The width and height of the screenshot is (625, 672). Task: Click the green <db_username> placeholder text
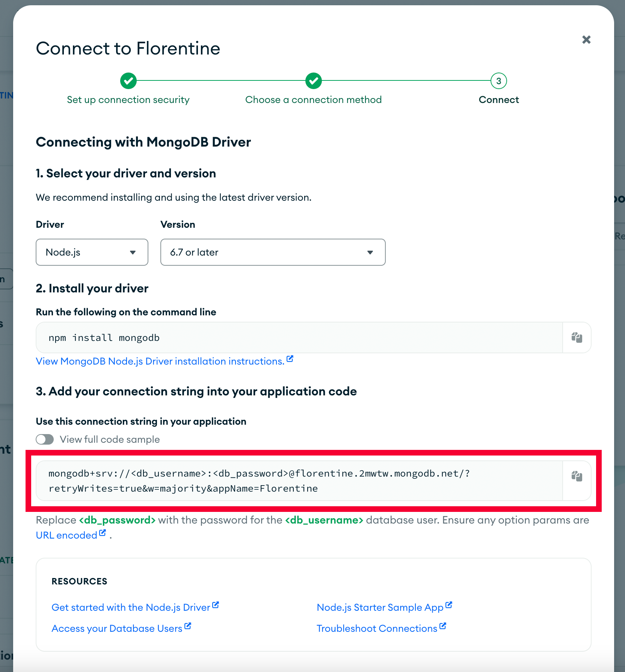[324, 520]
